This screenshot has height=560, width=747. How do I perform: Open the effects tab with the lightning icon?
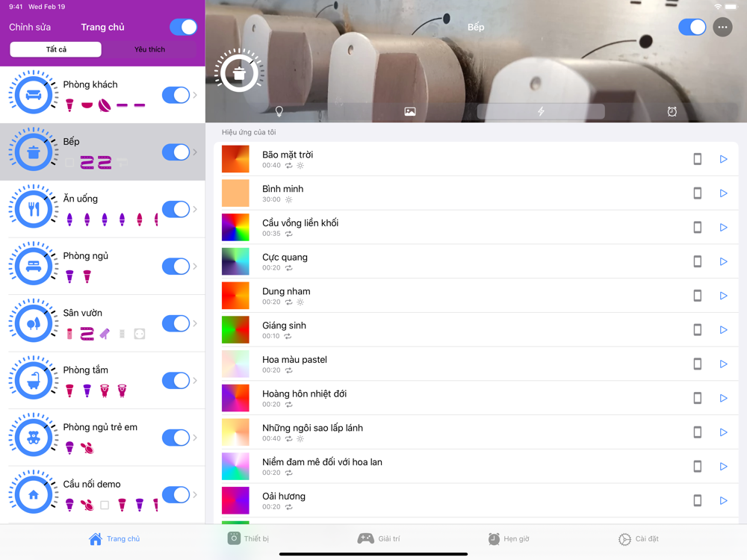(x=541, y=111)
